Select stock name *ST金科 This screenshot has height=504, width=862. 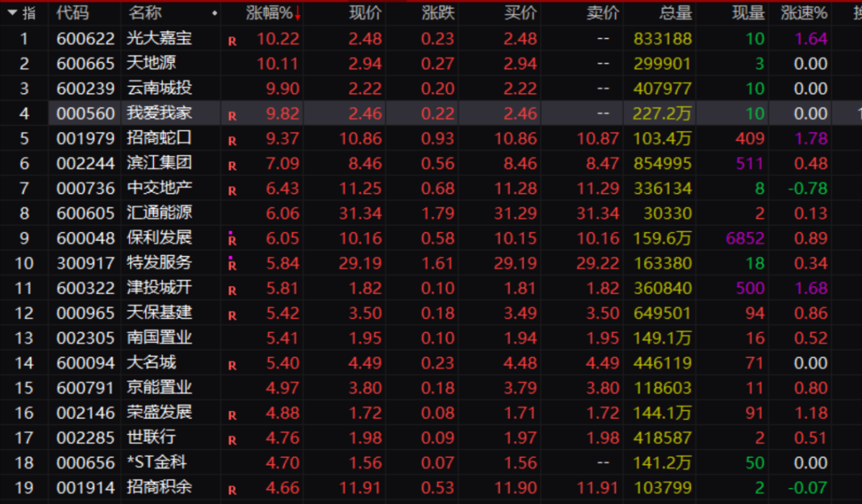coord(156,463)
